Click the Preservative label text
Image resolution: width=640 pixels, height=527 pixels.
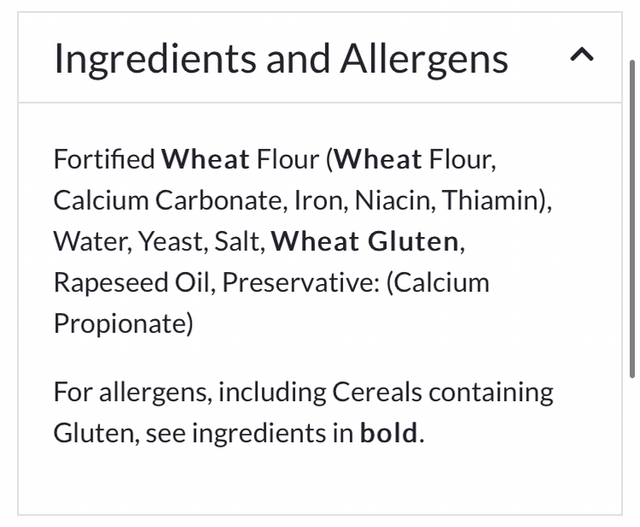(298, 282)
